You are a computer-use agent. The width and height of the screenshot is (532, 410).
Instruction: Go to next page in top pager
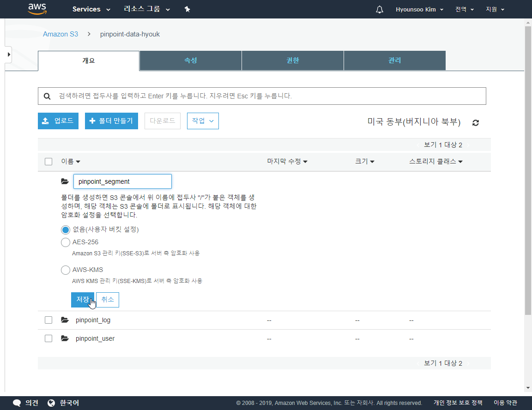tap(468, 145)
